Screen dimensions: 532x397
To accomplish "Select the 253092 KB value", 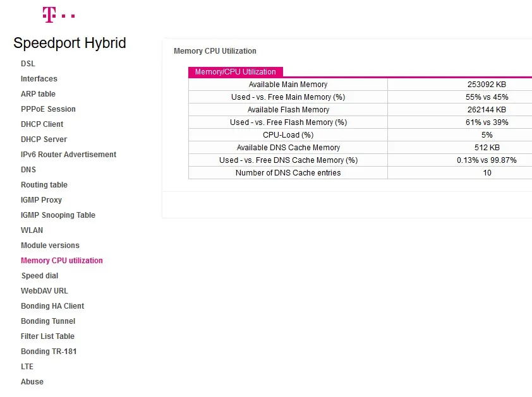I will point(487,85).
